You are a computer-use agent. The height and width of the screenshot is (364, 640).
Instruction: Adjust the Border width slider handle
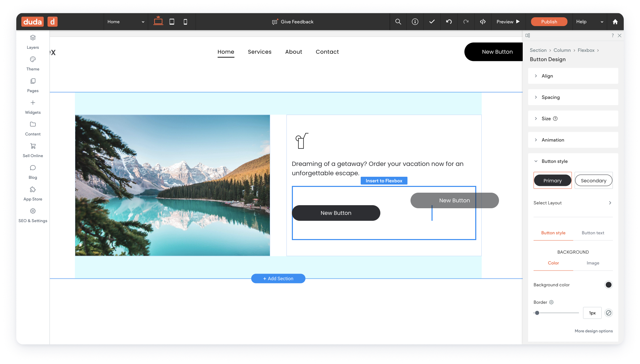(x=537, y=313)
